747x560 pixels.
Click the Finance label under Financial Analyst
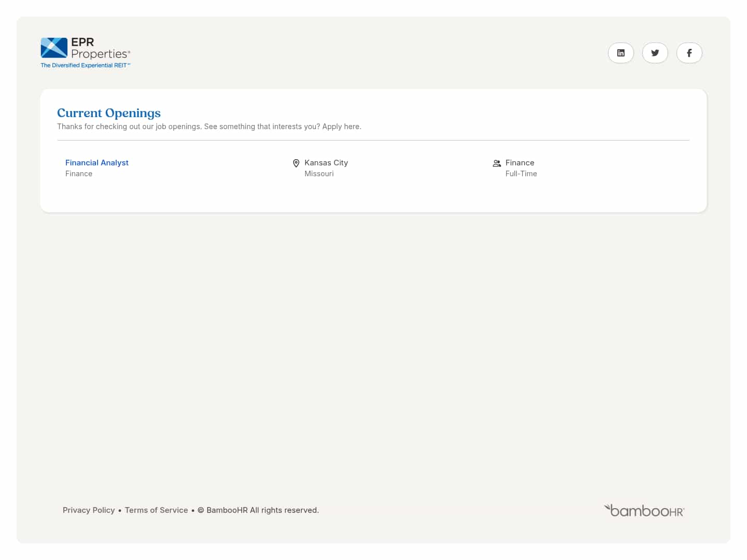pyautogui.click(x=79, y=174)
